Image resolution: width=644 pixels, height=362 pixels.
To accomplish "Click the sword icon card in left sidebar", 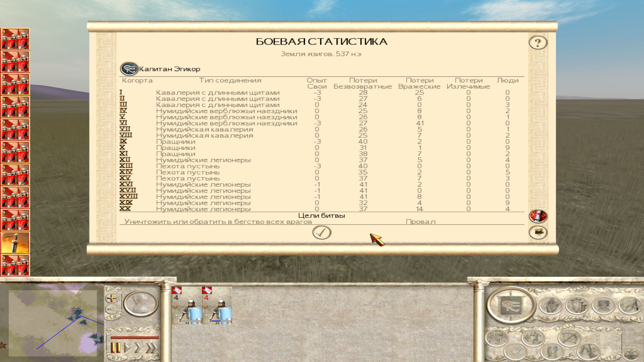I will point(15,242).
